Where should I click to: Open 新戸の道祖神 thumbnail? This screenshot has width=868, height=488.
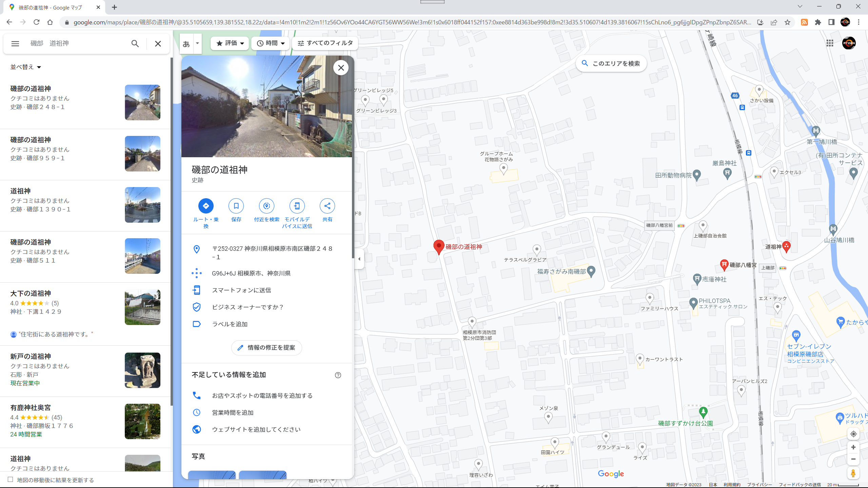[x=142, y=370]
